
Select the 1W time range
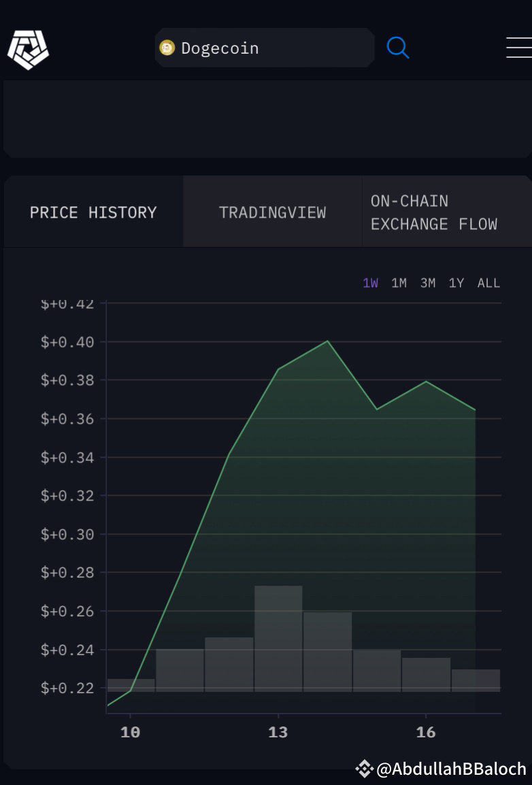pos(370,284)
